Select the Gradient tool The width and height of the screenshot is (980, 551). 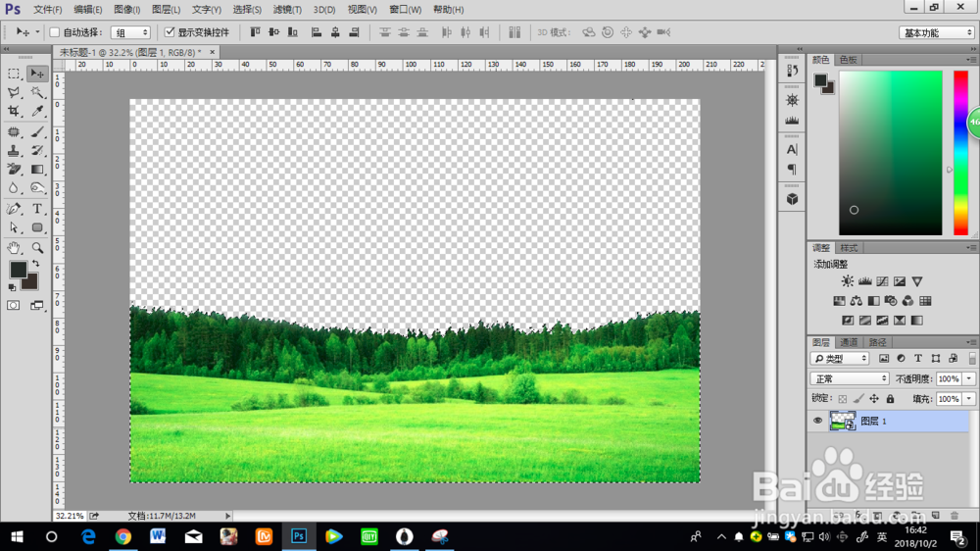37,170
